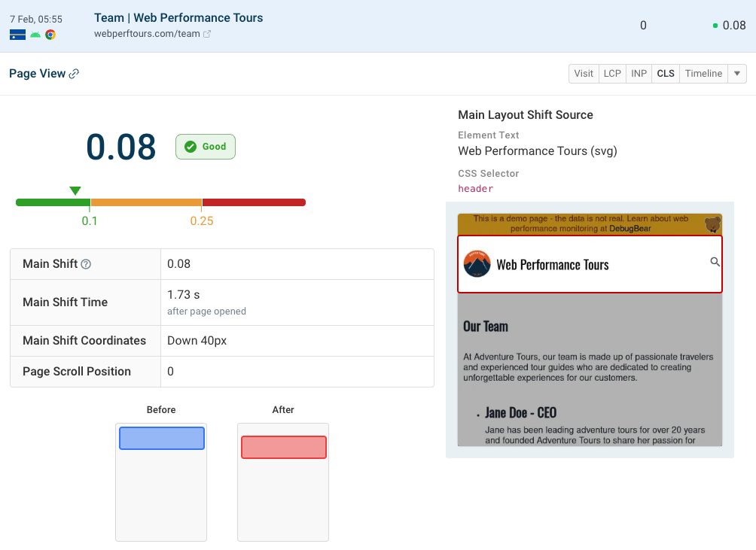This screenshot has height=550, width=756.
Task: Click the Main Shift help question-mark icon
Action: pos(86,264)
